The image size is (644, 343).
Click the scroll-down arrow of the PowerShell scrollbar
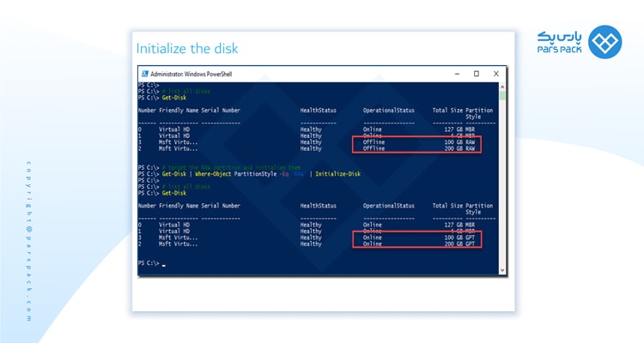tap(502, 270)
